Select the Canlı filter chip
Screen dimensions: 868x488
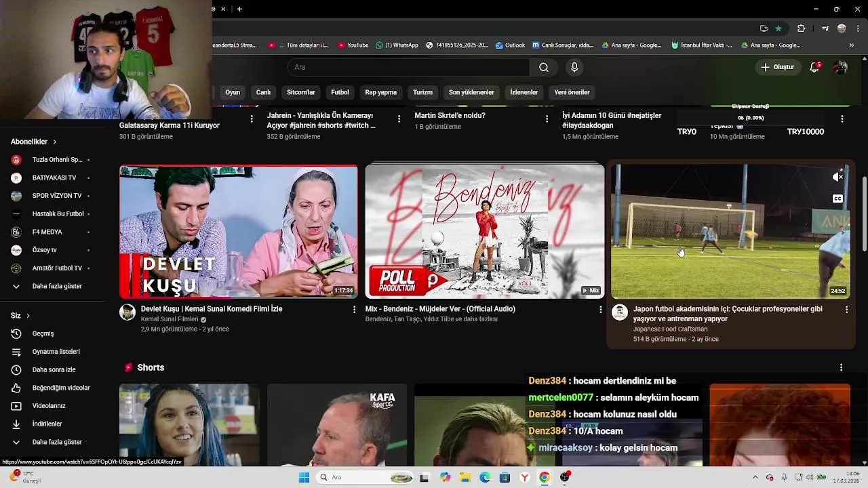pos(263,92)
